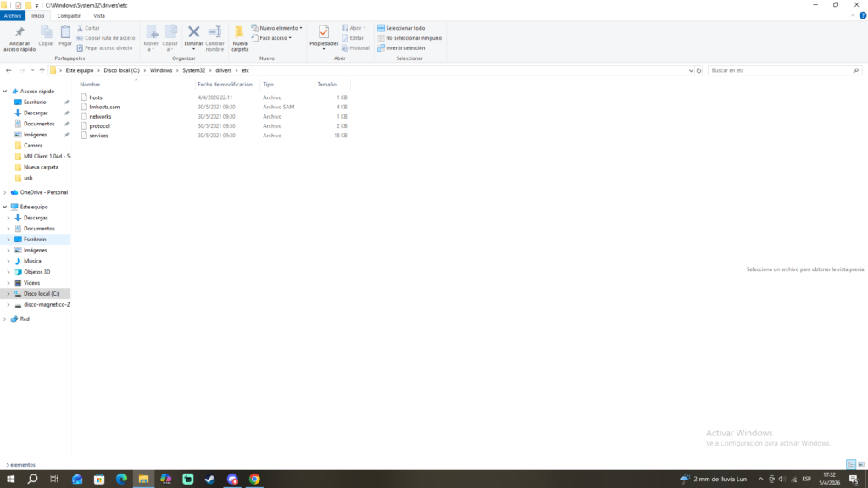Expand the Disco local (C:) tree node
Screen dimensions: 868x488
point(8,294)
